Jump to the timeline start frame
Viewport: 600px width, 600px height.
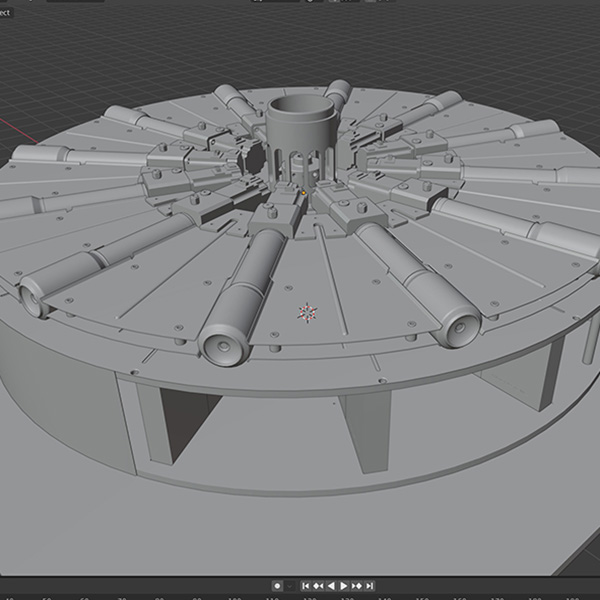306,586
